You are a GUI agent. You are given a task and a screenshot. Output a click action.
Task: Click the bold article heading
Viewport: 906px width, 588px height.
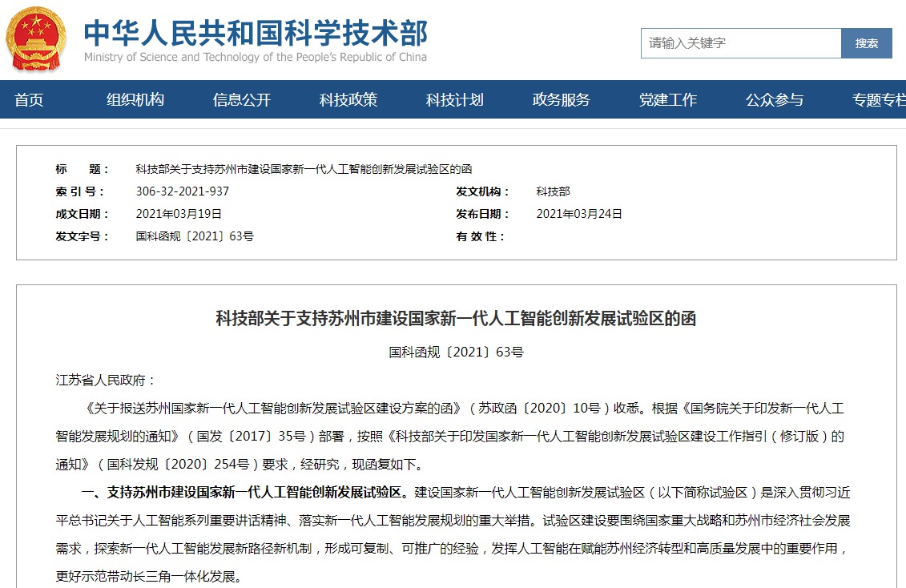[x=456, y=318]
